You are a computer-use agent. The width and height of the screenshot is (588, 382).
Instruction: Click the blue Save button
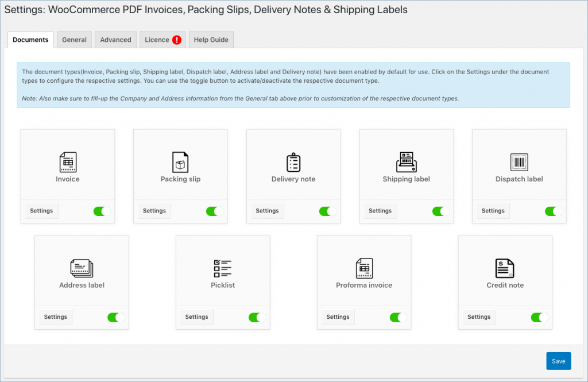click(x=558, y=361)
